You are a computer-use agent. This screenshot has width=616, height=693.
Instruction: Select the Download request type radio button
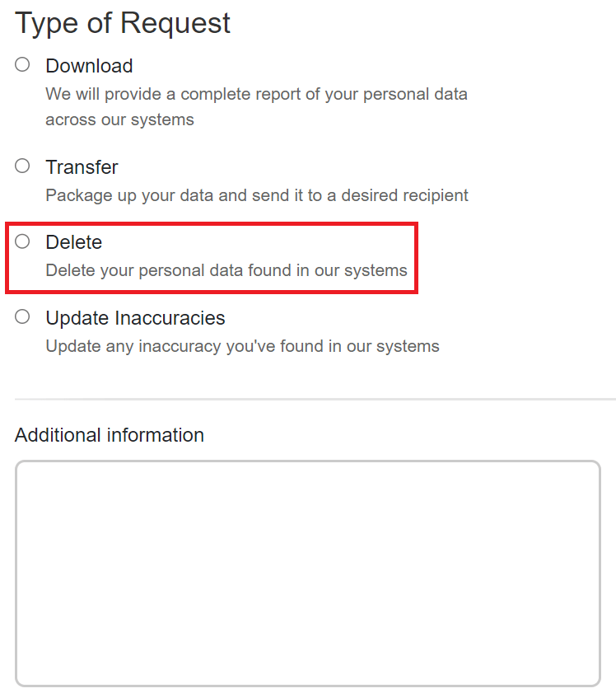pyautogui.click(x=21, y=63)
